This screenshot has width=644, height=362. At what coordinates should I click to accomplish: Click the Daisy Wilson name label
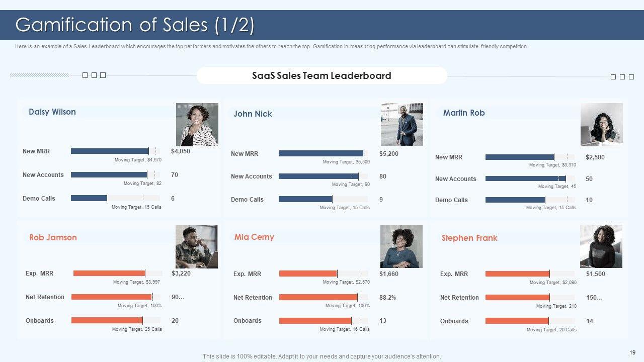pyautogui.click(x=52, y=112)
